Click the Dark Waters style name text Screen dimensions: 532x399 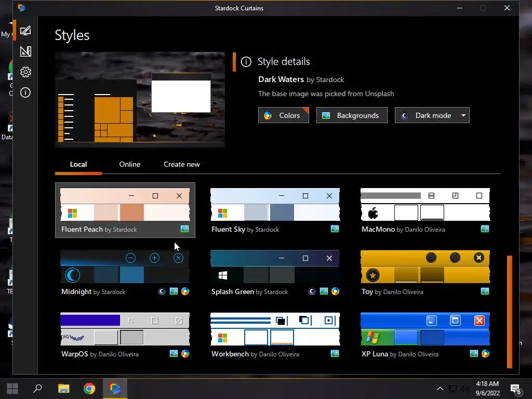point(281,79)
